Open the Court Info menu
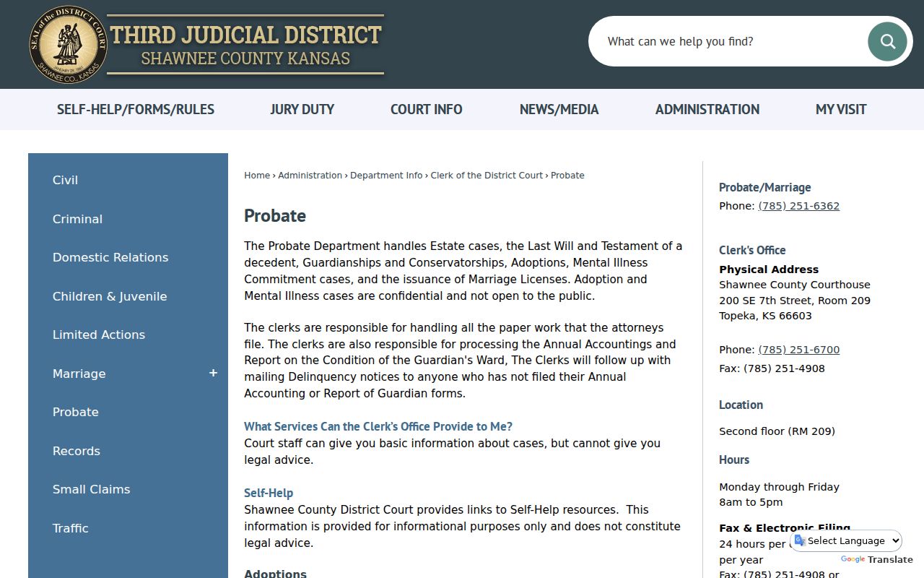 427,109
